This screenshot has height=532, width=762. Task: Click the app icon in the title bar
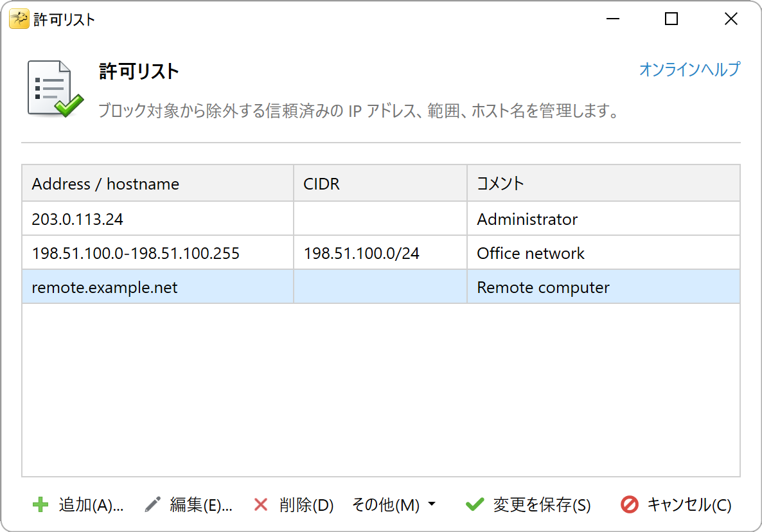(x=19, y=19)
